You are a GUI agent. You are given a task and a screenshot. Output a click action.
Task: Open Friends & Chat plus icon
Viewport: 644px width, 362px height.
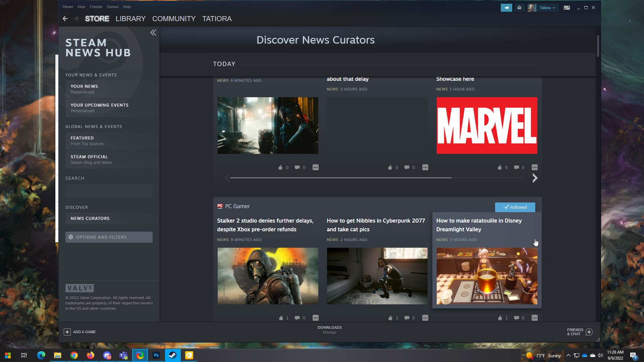point(589,332)
